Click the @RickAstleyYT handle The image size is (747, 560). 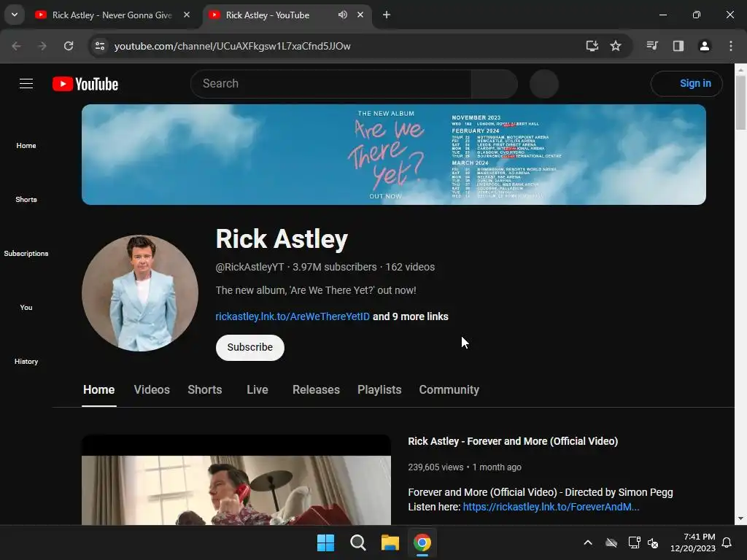coord(249,267)
